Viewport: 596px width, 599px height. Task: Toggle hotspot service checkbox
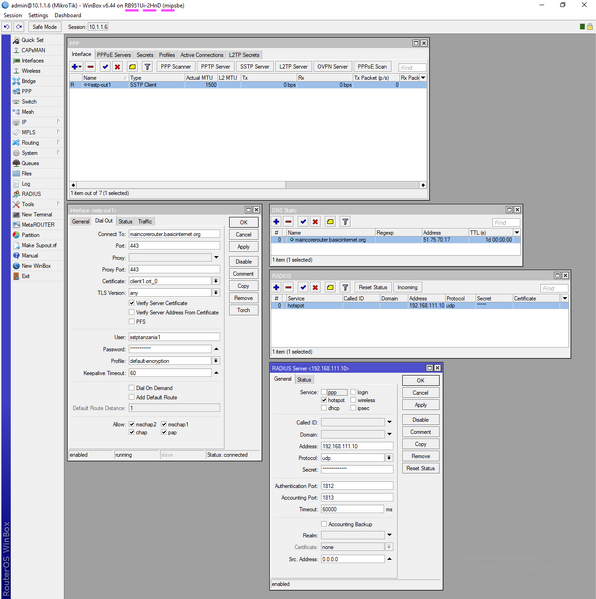[x=324, y=400]
